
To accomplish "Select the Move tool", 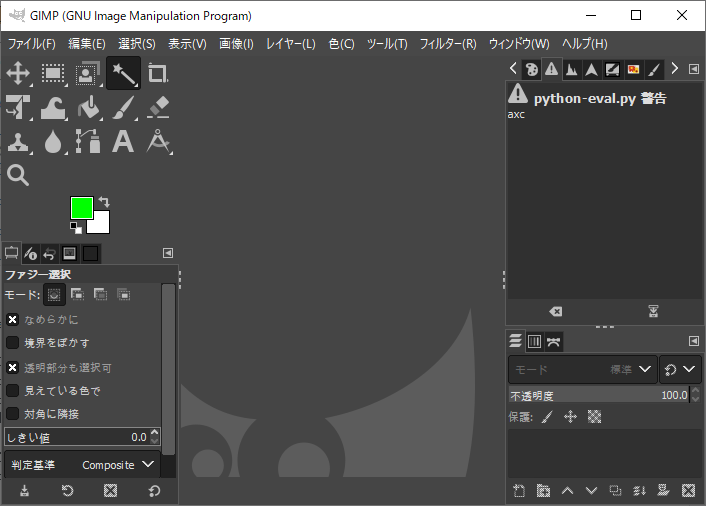I will [18, 73].
